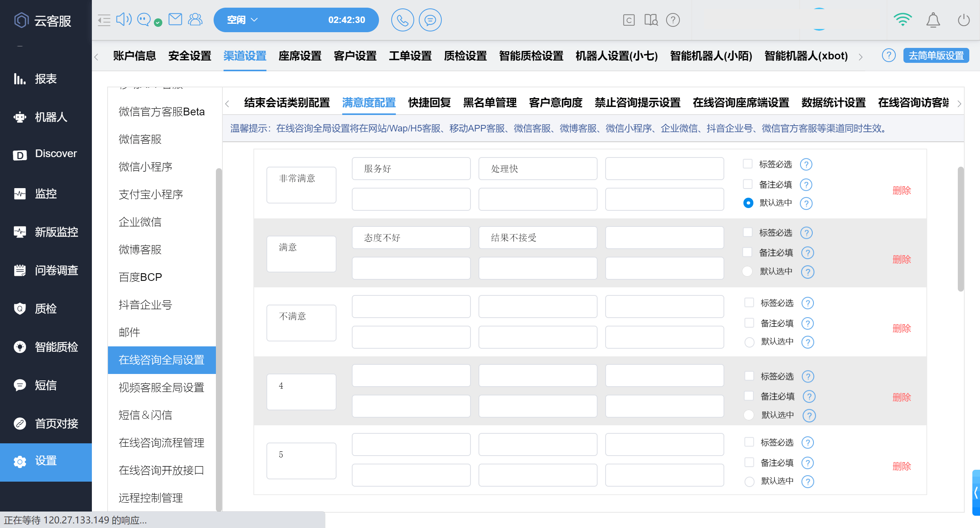Enable 备注必填 for 不满意 row

point(749,323)
